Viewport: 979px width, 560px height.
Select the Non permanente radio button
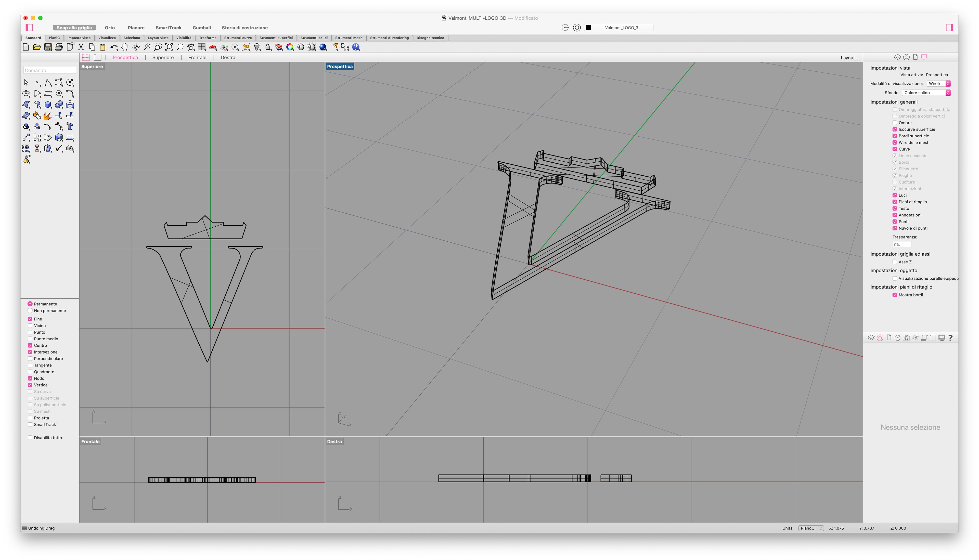pos(30,311)
